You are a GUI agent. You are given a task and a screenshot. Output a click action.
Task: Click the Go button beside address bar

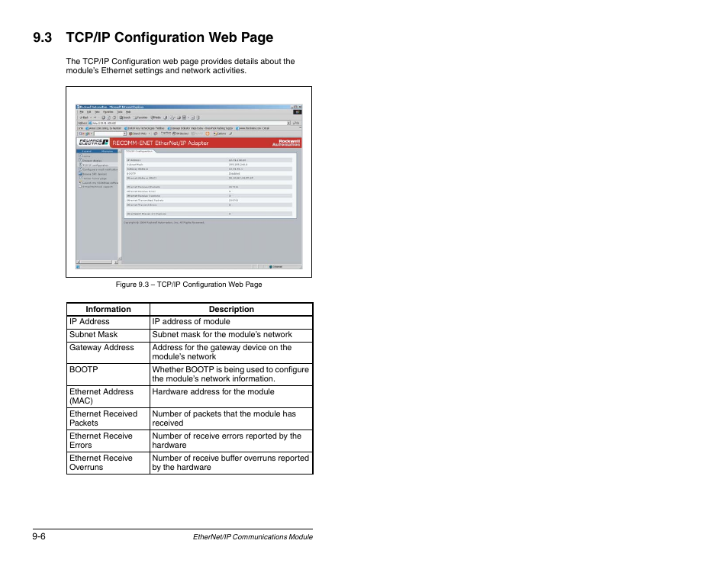pos(297,123)
